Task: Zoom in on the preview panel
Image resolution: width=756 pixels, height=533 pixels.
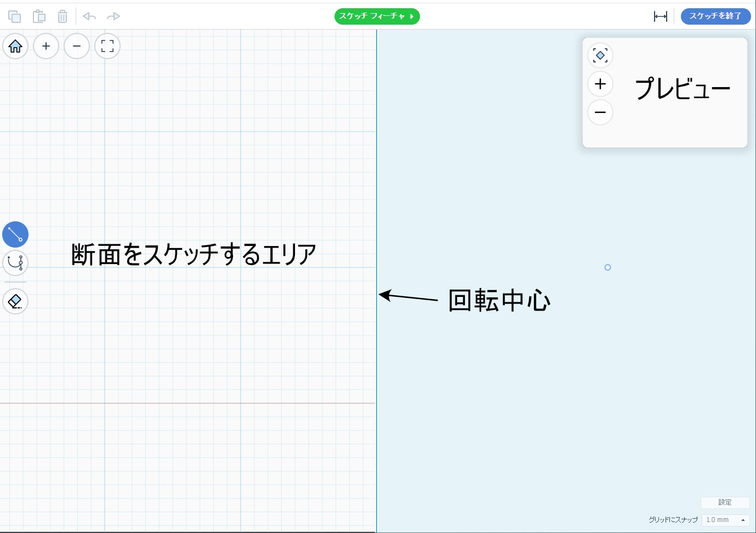Action: pyautogui.click(x=600, y=84)
